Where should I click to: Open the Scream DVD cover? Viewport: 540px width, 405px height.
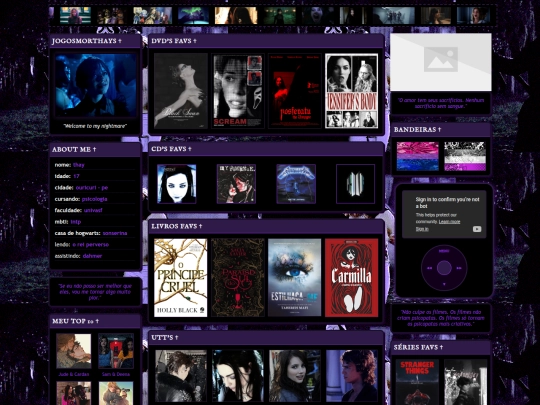tap(238, 91)
